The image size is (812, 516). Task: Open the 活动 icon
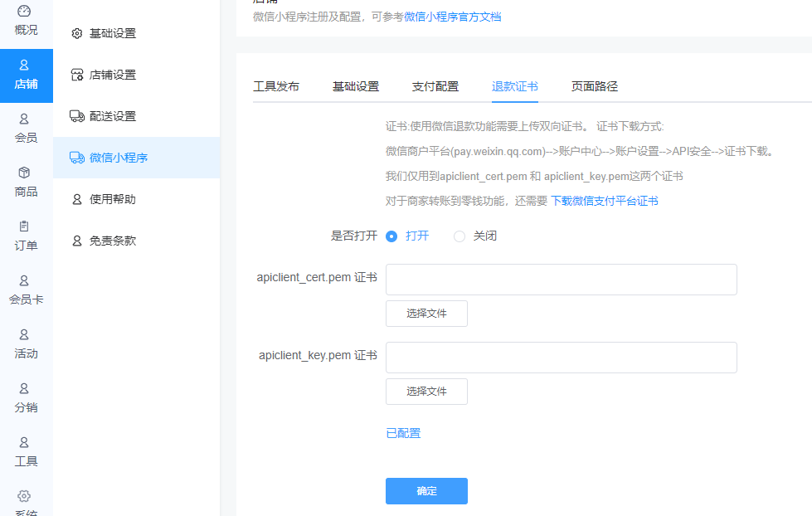point(24,334)
